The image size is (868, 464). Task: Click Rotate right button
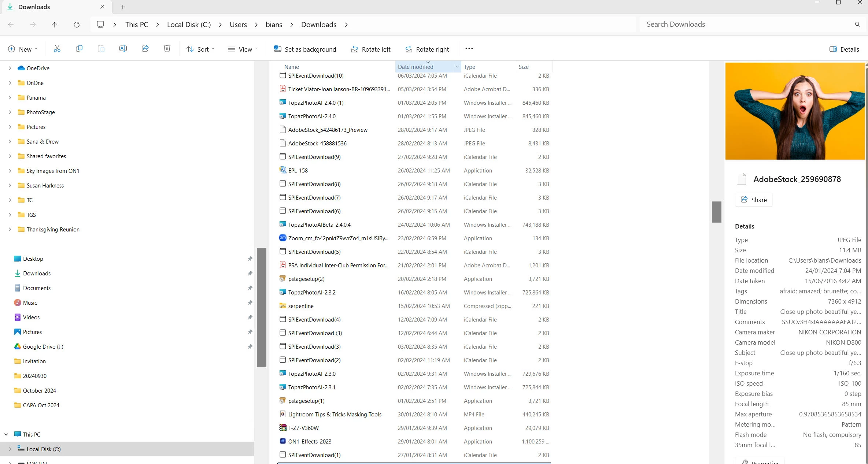pyautogui.click(x=427, y=49)
